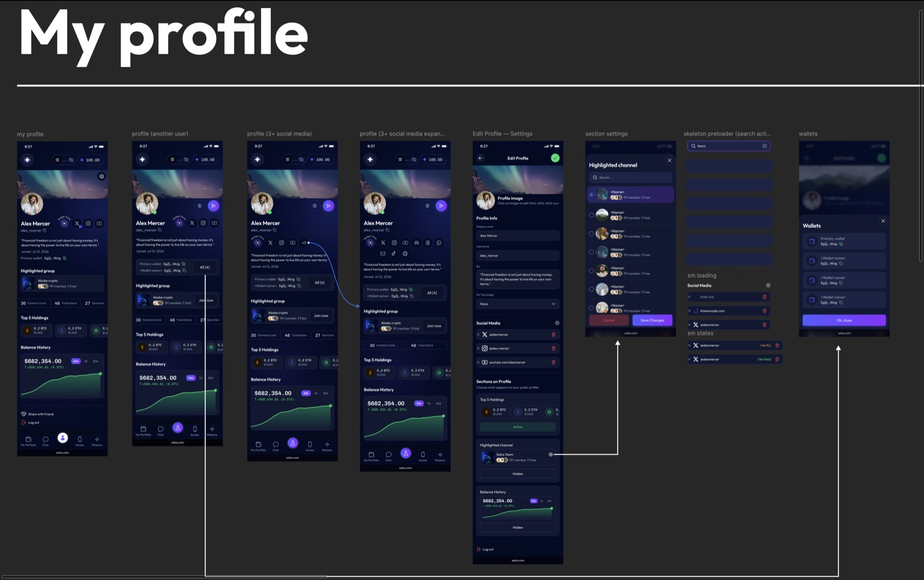The height and width of the screenshot is (580, 924).
Task: Click '[Verify]' link on @alexmercer row
Action: point(766,346)
